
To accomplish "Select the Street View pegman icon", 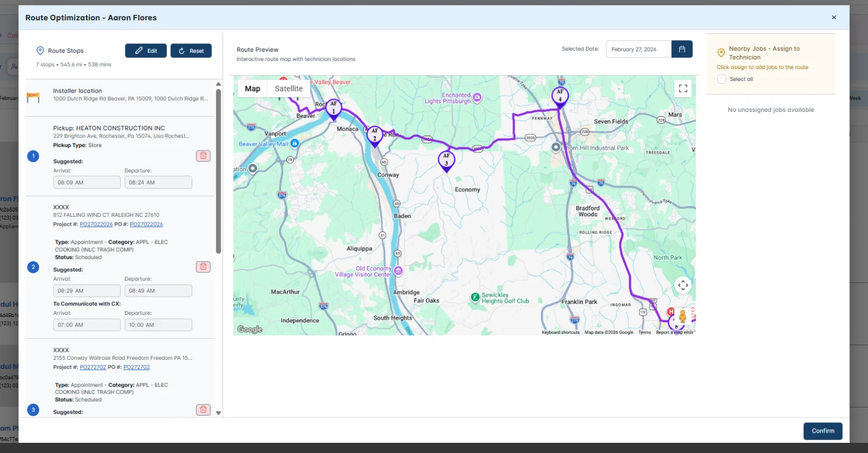I will 682,316.
